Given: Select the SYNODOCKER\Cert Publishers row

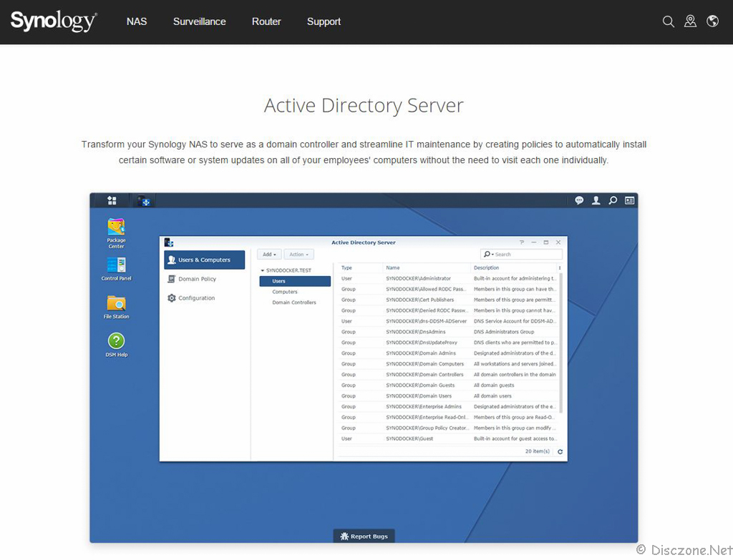Looking at the screenshot, I should (448, 300).
